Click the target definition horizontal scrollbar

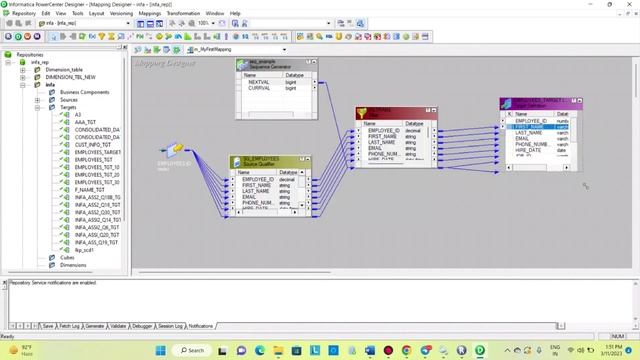pos(538,168)
